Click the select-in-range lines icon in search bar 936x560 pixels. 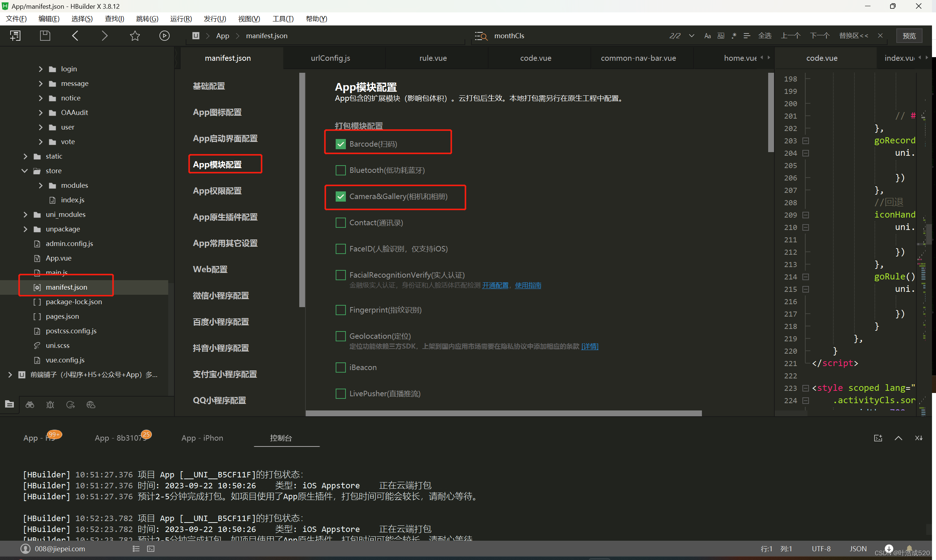[747, 36]
